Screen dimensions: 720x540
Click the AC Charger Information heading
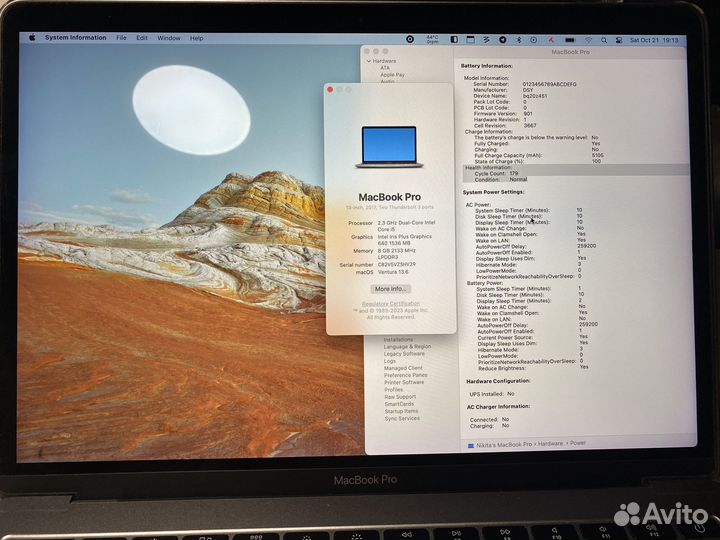click(498, 406)
